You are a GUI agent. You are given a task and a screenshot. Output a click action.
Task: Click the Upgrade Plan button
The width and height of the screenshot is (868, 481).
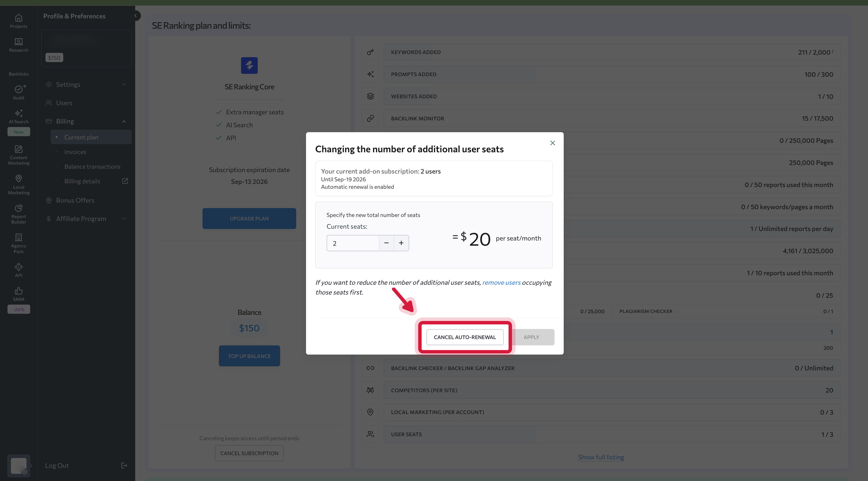249,218
